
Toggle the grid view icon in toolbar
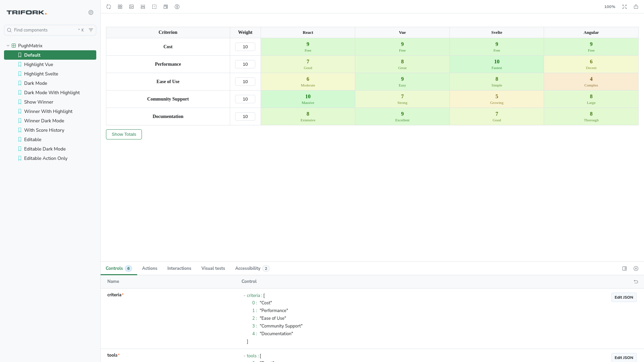pos(120,7)
